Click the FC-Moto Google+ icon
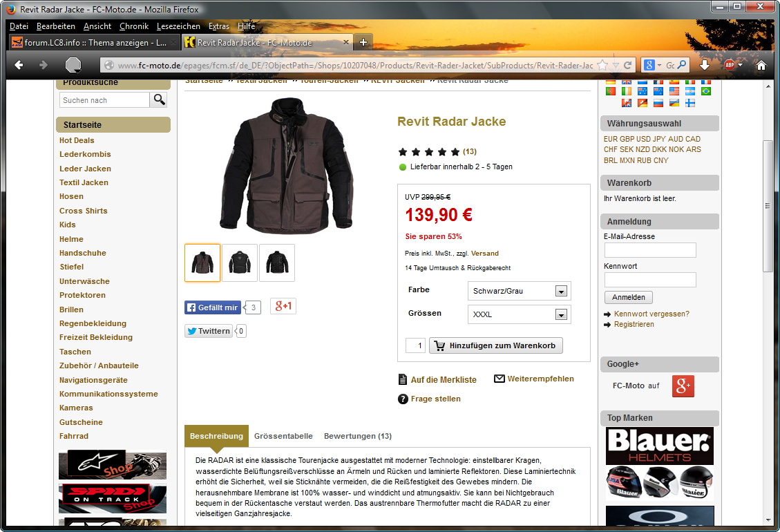Viewport: 780px width, 532px height. point(683,386)
